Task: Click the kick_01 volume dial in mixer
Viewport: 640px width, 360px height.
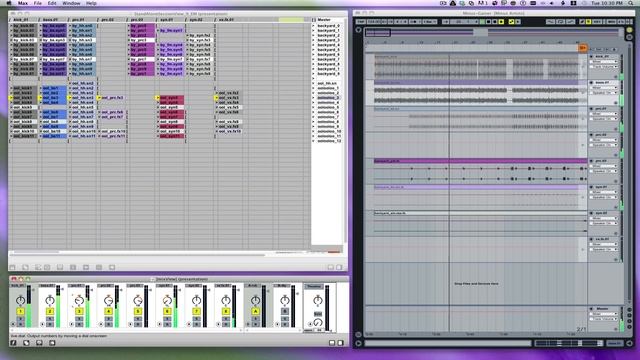Action: pos(20,300)
